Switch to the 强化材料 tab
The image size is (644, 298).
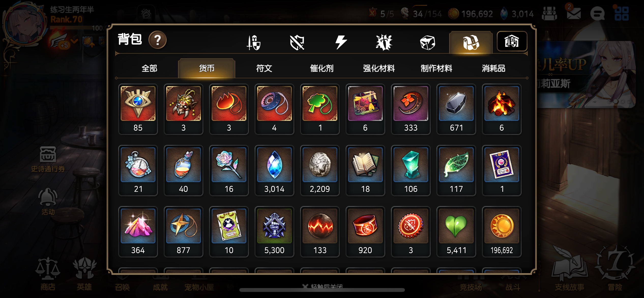[379, 68]
